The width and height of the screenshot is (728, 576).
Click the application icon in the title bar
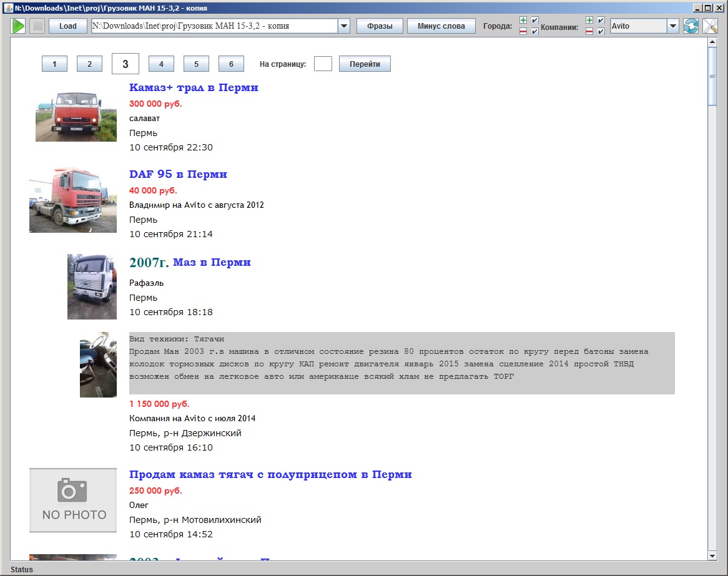[7, 7]
